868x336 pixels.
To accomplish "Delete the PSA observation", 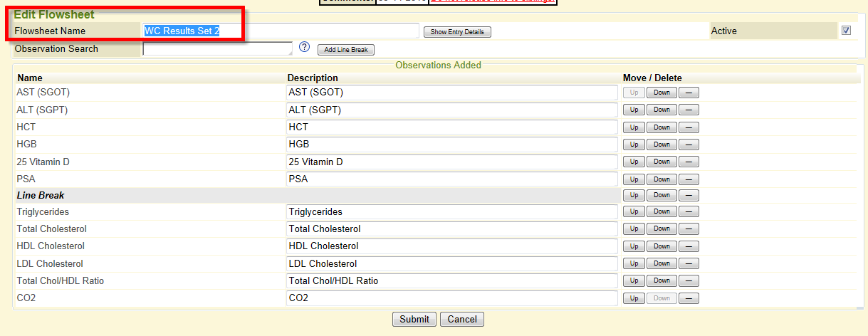I will click(x=689, y=179).
